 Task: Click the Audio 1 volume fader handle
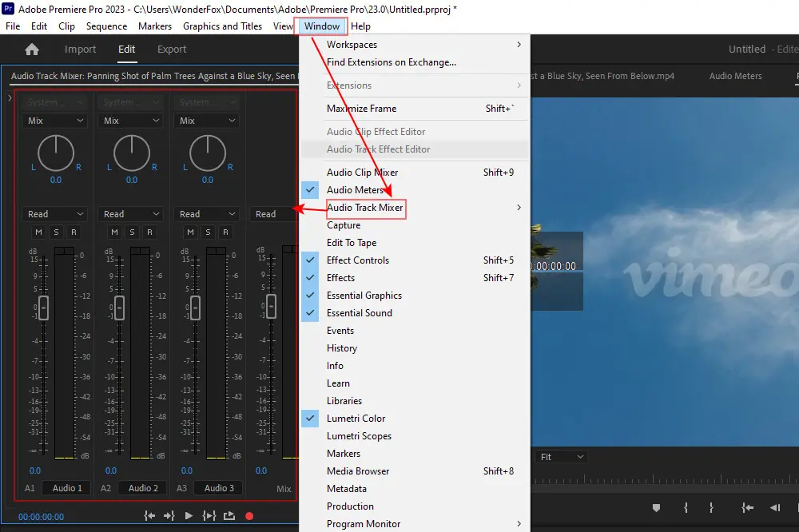[43, 308]
